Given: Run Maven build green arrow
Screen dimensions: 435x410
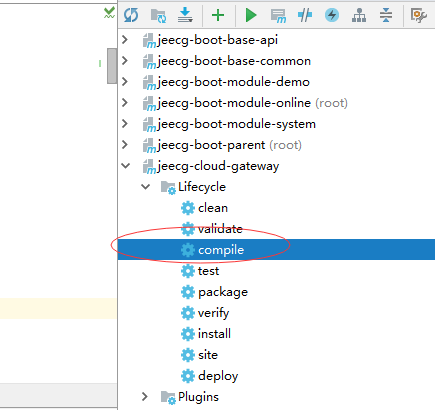Looking at the screenshot, I should pyautogui.click(x=251, y=15).
